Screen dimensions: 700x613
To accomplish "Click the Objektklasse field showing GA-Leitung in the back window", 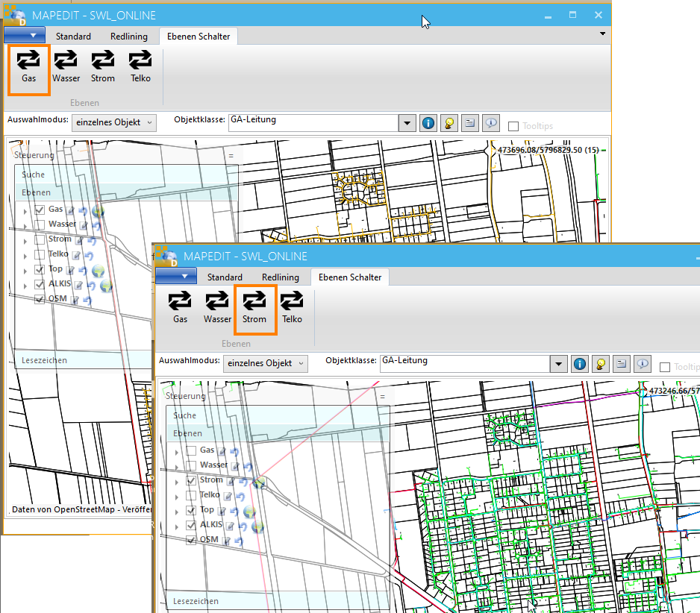I will click(x=313, y=122).
